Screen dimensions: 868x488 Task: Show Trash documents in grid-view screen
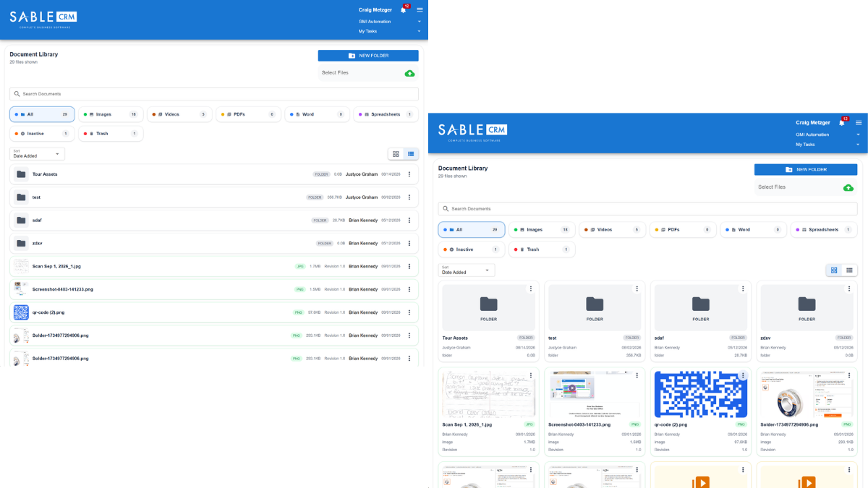point(542,249)
